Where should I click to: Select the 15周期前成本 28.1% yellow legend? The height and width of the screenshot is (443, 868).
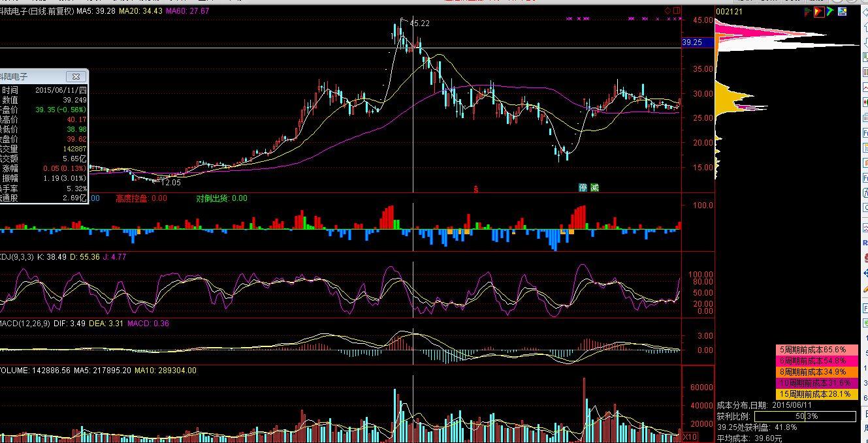[x=816, y=394]
